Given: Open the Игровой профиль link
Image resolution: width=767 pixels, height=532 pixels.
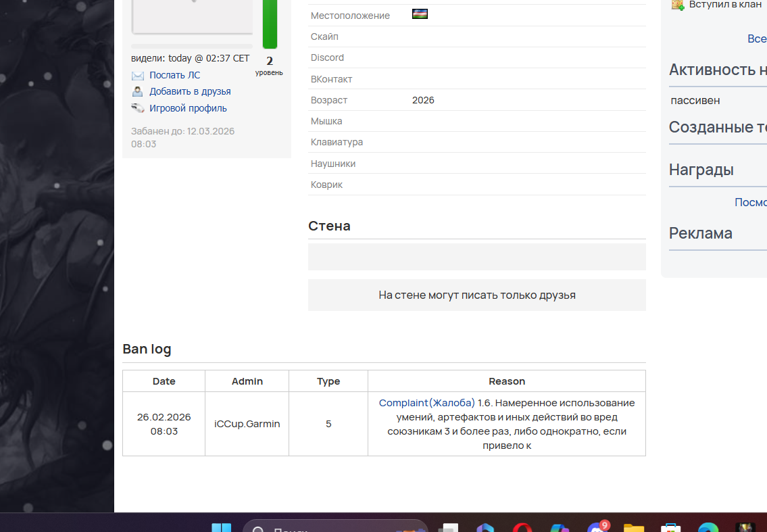Looking at the screenshot, I should [188, 108].
